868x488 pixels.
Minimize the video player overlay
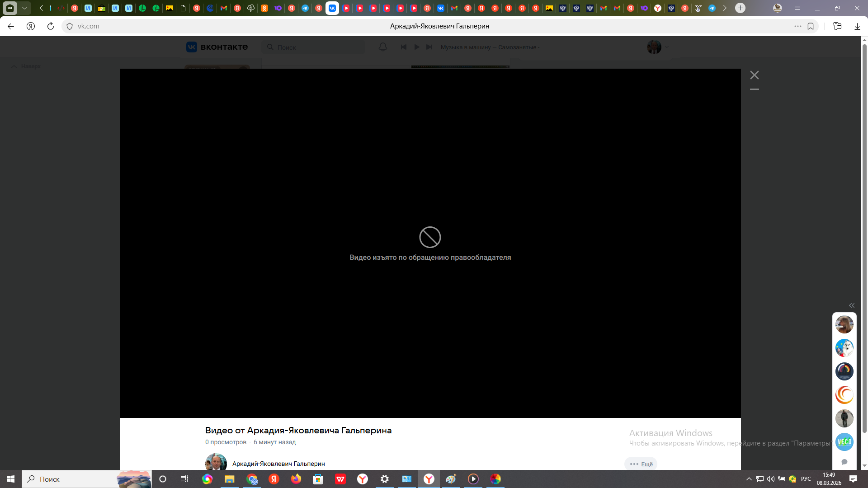click(755, 89)
